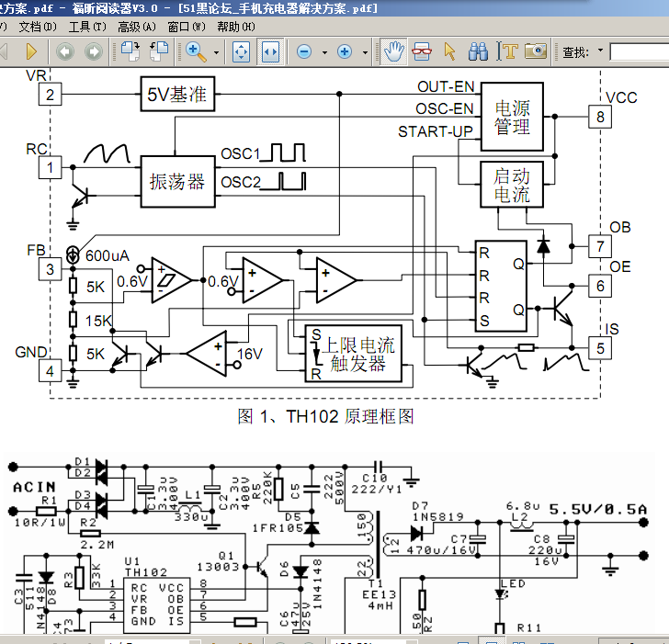Select the Text Select tool
669x644 pixels.
(x=507, y=51)
